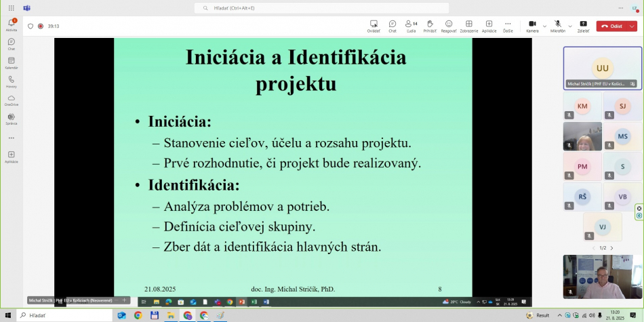
Task: Expand the Mikrofón options dropdown arrow
Action: coord(570,26)
